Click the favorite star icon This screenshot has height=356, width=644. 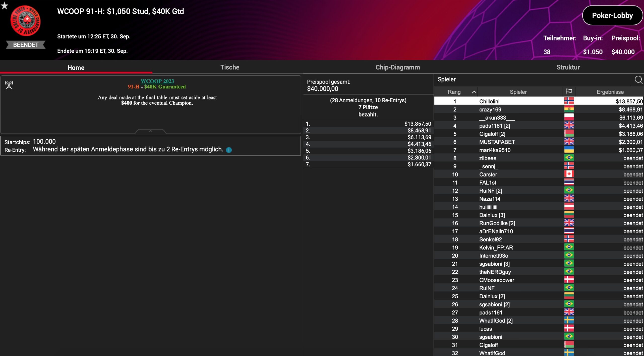[4, 5]
